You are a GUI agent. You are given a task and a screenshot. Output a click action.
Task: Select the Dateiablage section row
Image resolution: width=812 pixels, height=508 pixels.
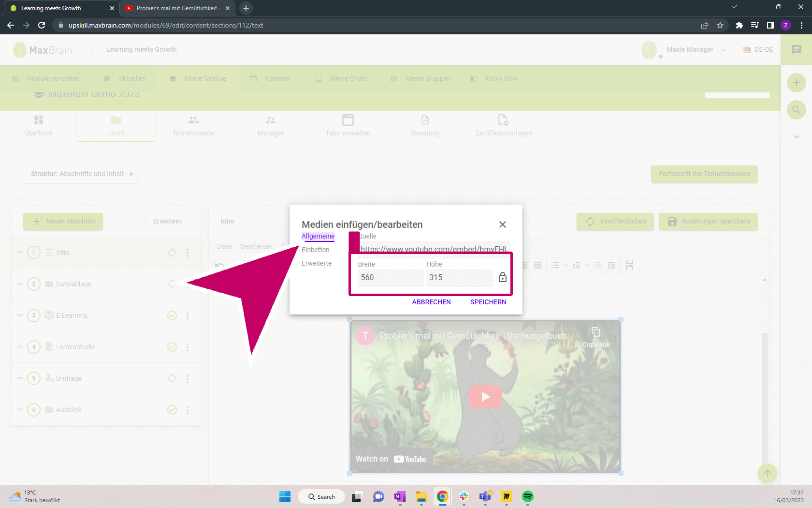pos(106,284)
